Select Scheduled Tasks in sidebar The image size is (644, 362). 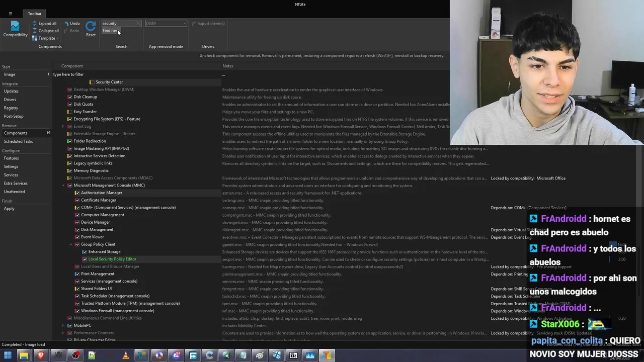click(18, 141)
